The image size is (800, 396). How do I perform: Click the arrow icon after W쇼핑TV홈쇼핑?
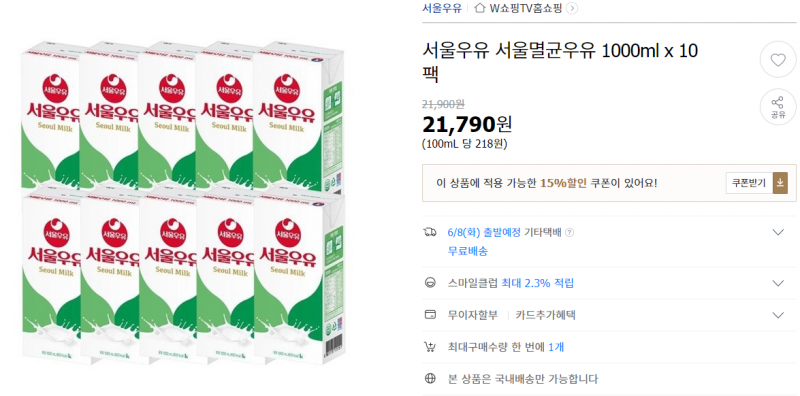pos(572,8)
